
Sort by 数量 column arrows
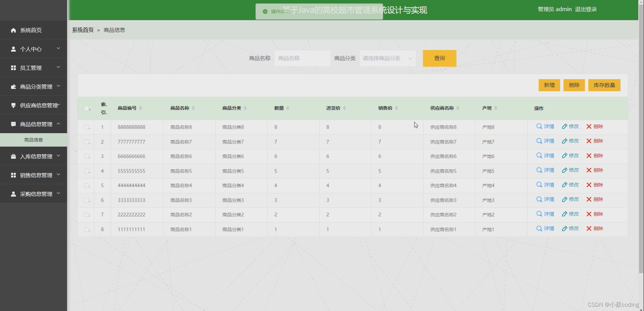[x=288, y=108]
